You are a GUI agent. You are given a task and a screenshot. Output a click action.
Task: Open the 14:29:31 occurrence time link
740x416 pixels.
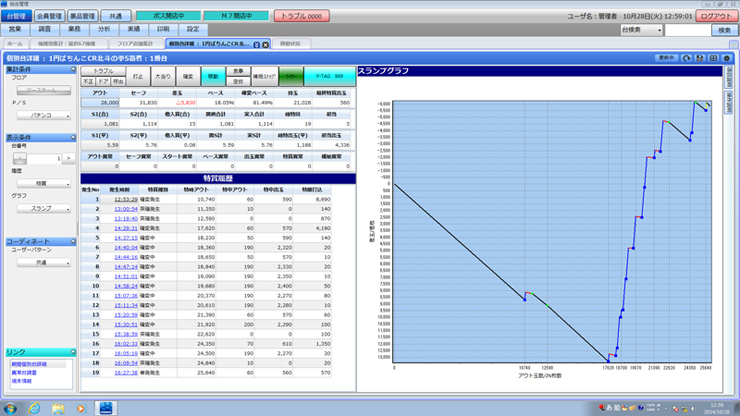(x=126, y=228)
